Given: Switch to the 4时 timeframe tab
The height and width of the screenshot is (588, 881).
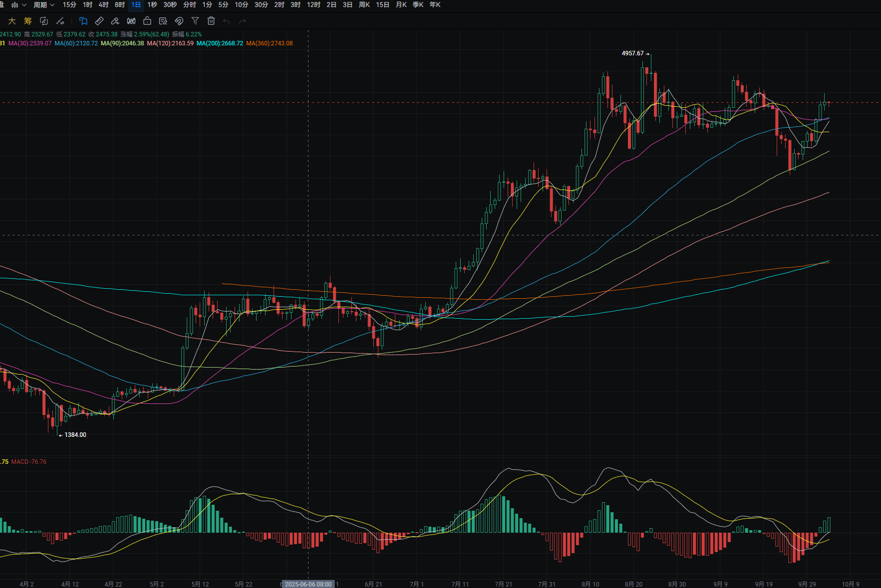Looking at the screenshot, I should [x=103, y=5].
